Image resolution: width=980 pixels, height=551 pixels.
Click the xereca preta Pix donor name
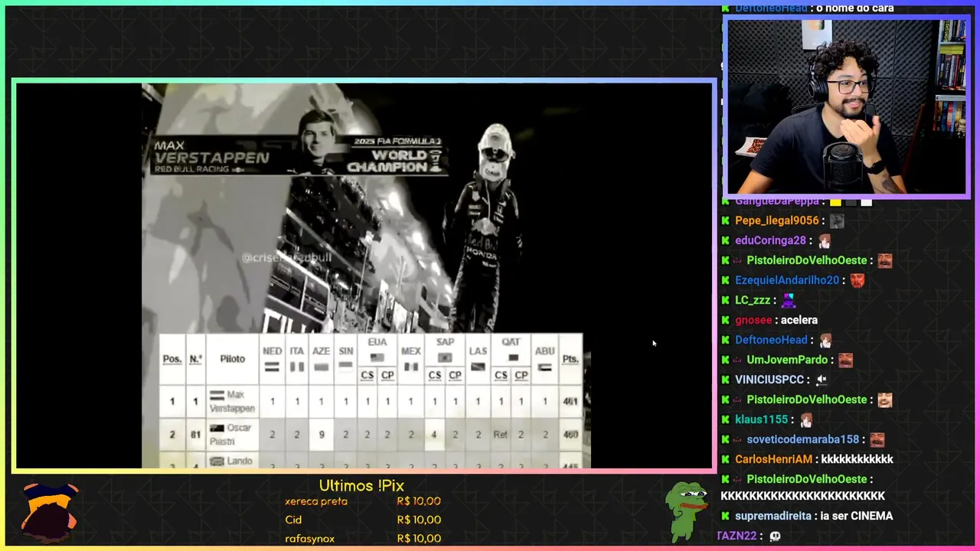tap(316, 501)
